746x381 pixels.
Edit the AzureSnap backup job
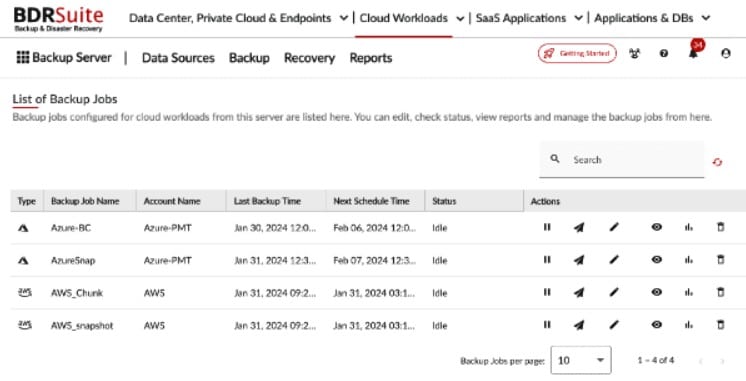click(x=614, y=260)
